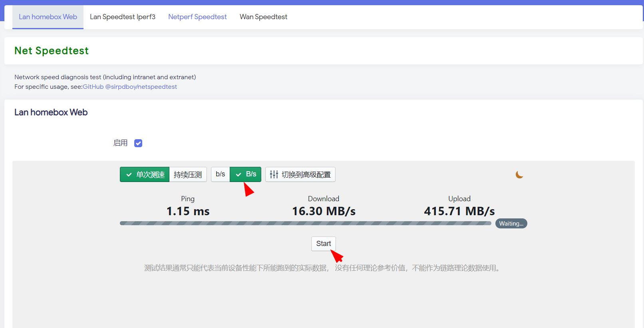Open the Netperf Speedtest tab
The height and width of the screenshot is (328, 644).
coord(197,17)
